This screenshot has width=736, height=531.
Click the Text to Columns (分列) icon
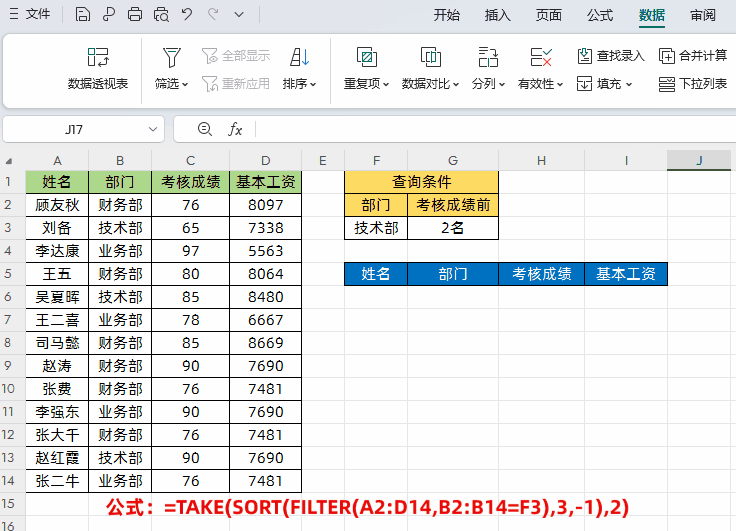coord(488,58)
